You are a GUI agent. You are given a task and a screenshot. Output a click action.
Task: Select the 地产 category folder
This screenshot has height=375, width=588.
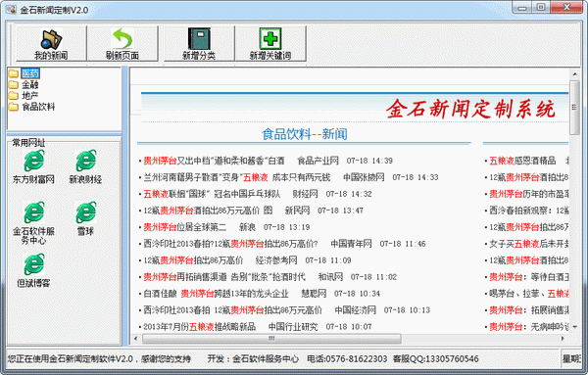coord(30,96)
